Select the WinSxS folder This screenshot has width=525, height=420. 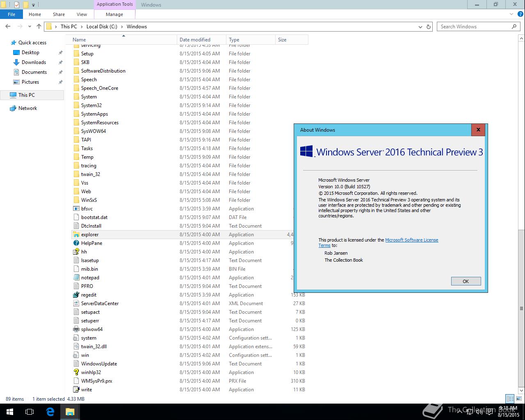(x=89, y=200)
